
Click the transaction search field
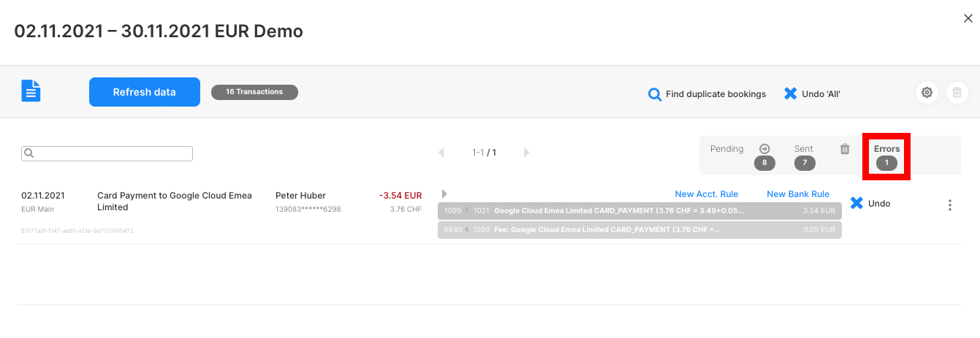pos(107,153)
